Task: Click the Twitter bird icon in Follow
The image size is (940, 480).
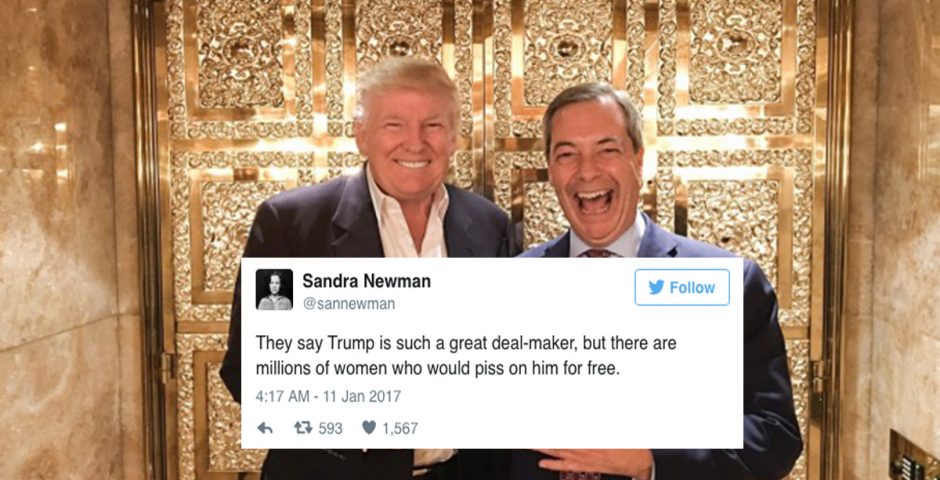Action: pos(656,288)
